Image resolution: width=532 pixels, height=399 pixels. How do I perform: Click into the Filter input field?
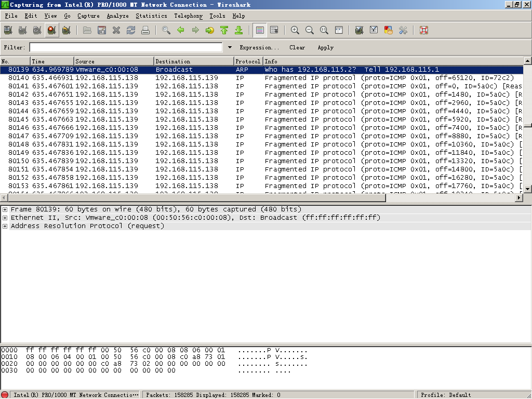pos(126,47)
